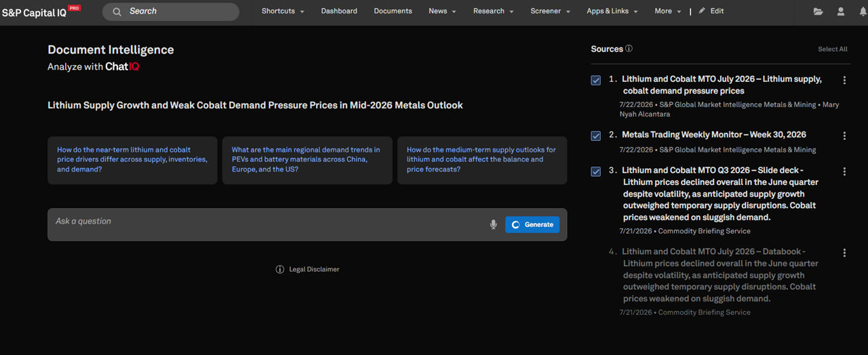Click the pencil Edit icon
This screenshot has width=868, height=355.
[x=702, y=11]
